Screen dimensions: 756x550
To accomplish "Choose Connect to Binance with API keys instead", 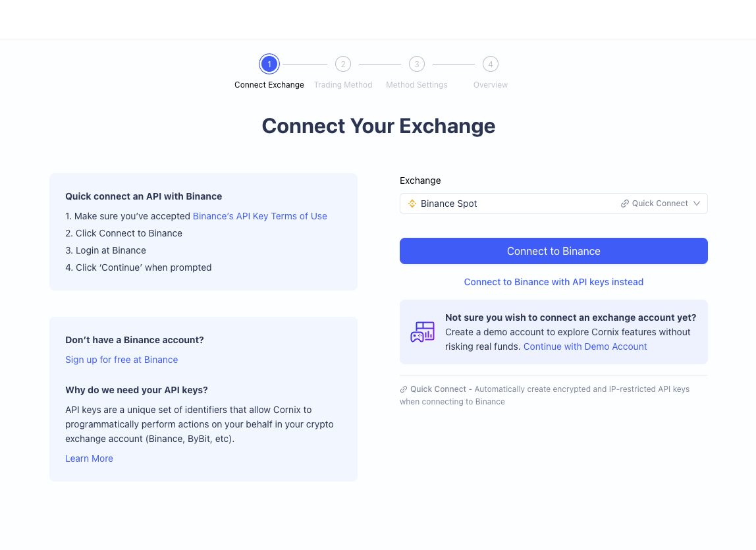I will [x=553, y=282].
